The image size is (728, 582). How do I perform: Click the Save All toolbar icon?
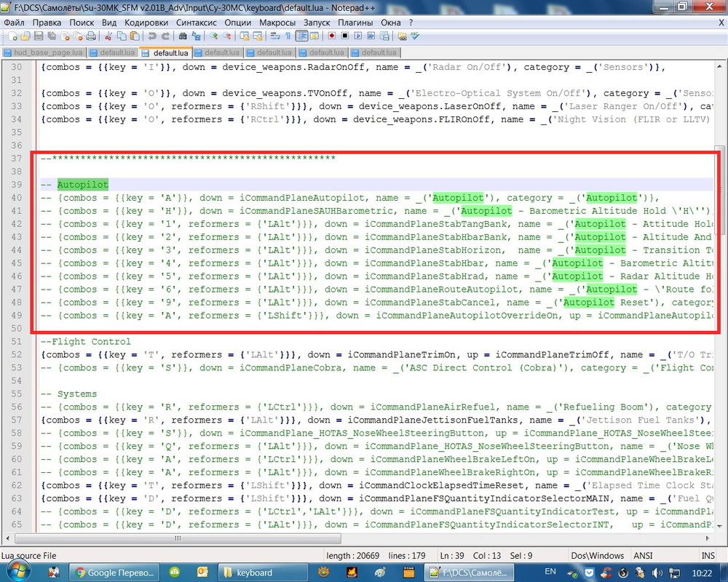[52, 36]
